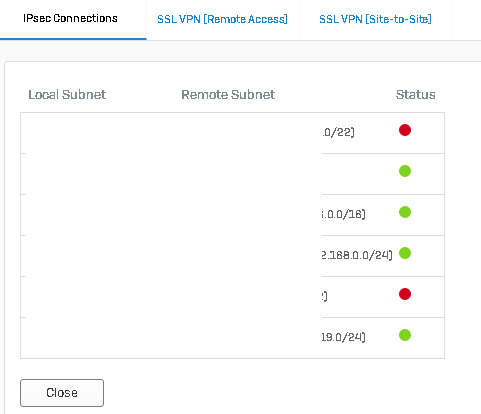Click red status dot in fifth table row

click(x=405, y=294)
